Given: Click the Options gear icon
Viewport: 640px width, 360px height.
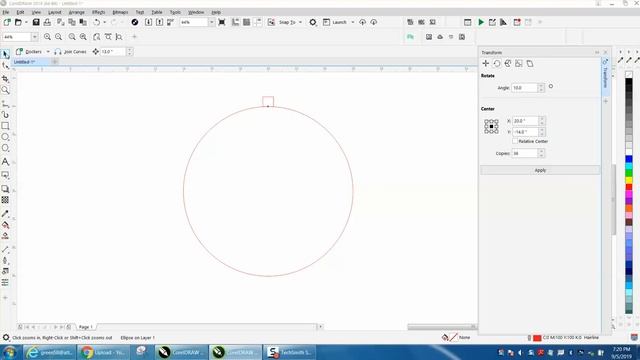Looking at the screenshot, I should tap(313, 22).
